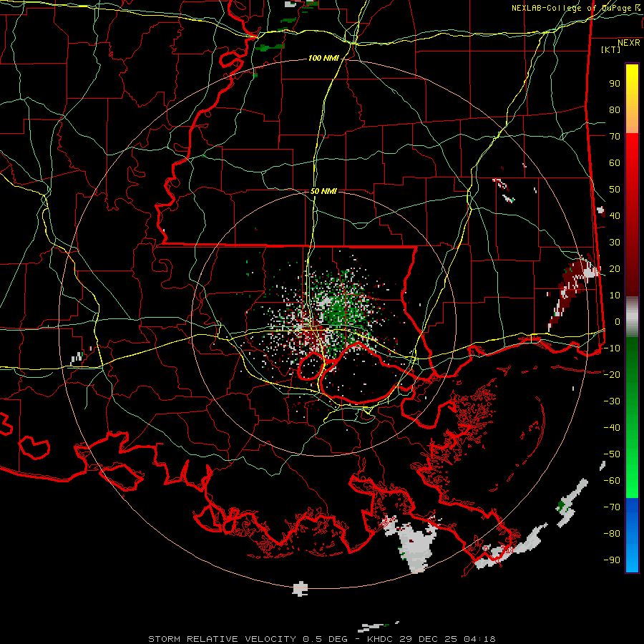
Task: Click the 20 value on the velocity scale
Action: click(x=615, y=268)
